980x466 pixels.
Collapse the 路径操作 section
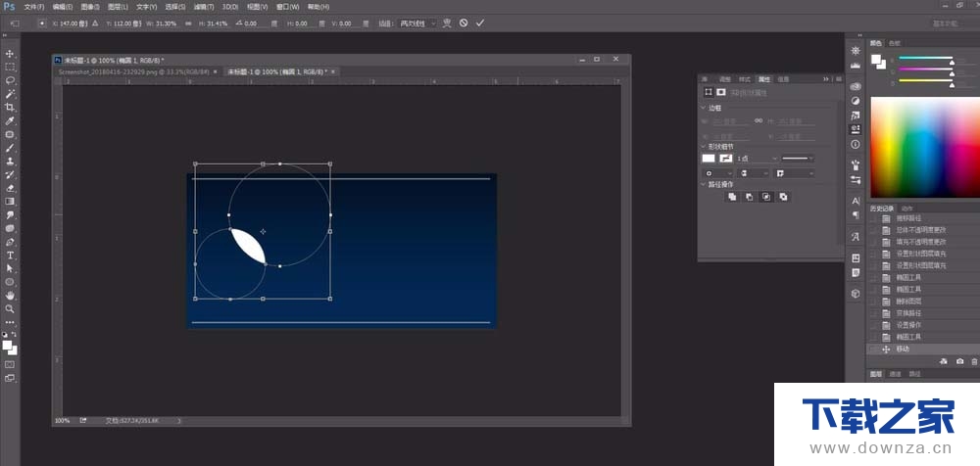tap(703, 184)
